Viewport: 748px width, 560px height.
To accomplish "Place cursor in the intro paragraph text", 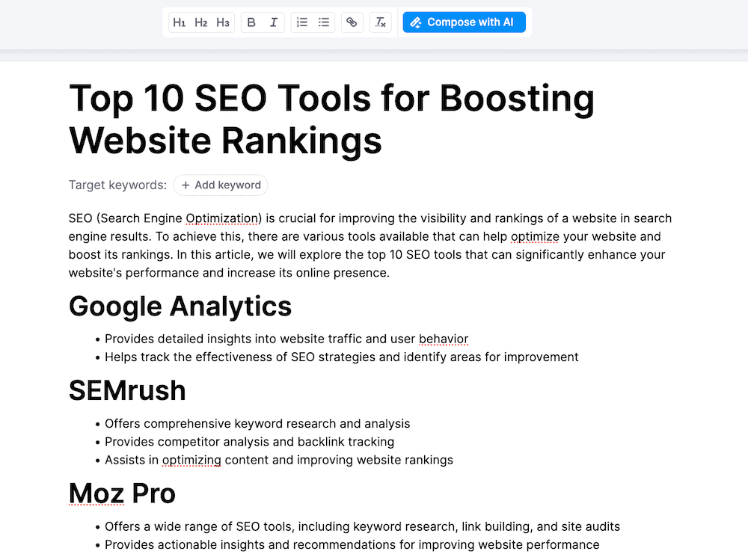I will pos(299,254).
